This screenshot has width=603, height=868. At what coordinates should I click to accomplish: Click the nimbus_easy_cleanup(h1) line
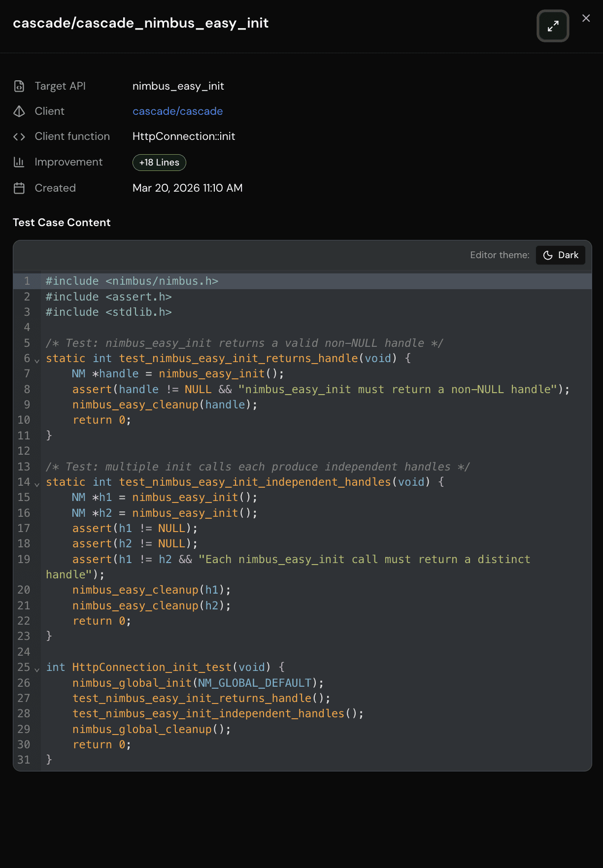(152, 590)
